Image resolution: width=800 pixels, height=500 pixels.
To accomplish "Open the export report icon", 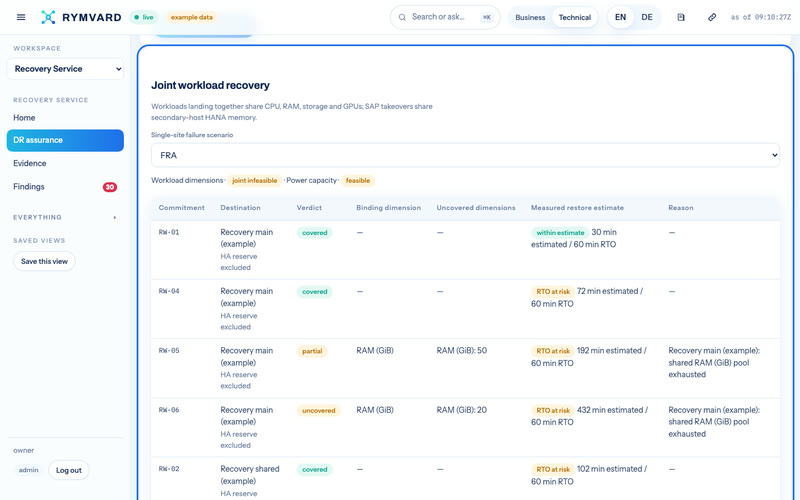I will (681, 17).
